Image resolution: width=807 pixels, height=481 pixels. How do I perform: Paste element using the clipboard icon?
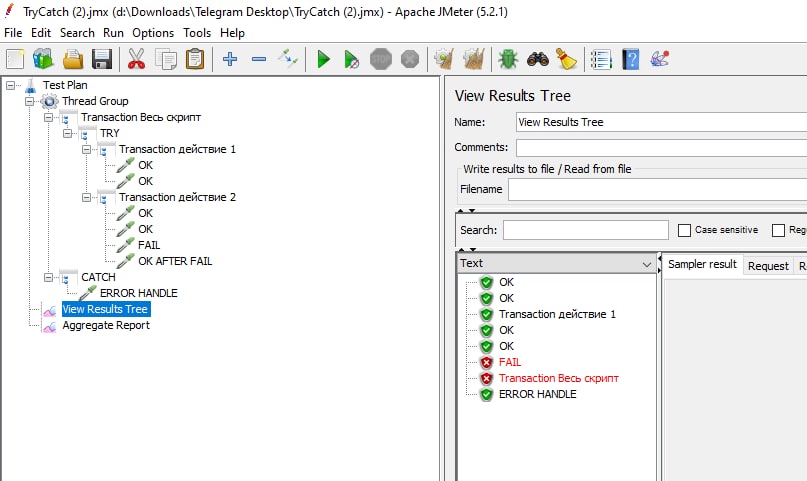(x=195, y=59)
